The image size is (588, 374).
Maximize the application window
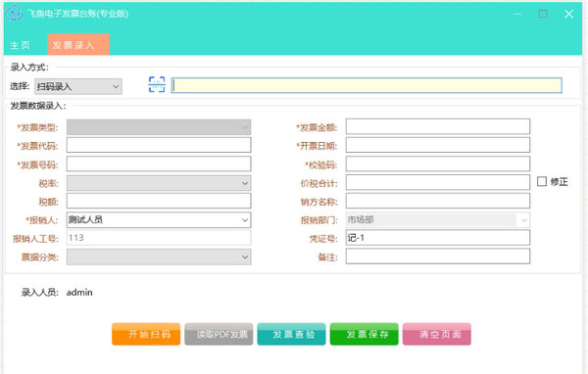pyautogui.click(x=543, y=14)
